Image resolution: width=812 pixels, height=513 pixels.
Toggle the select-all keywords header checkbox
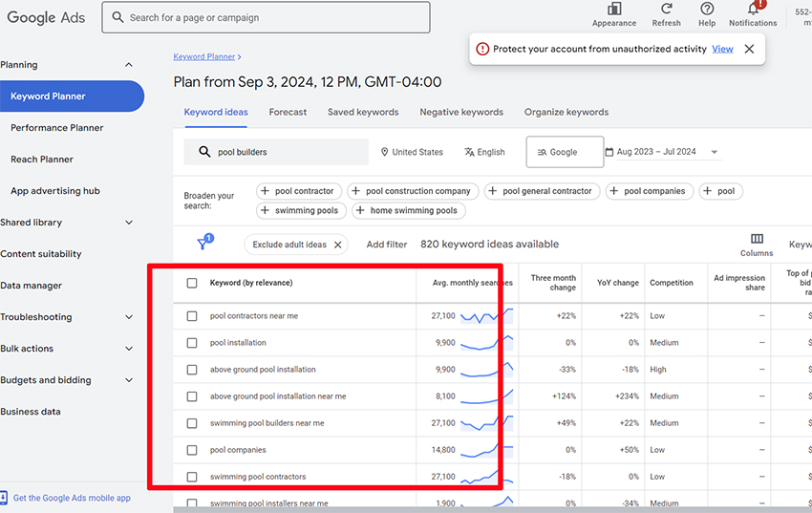point(192,283)
